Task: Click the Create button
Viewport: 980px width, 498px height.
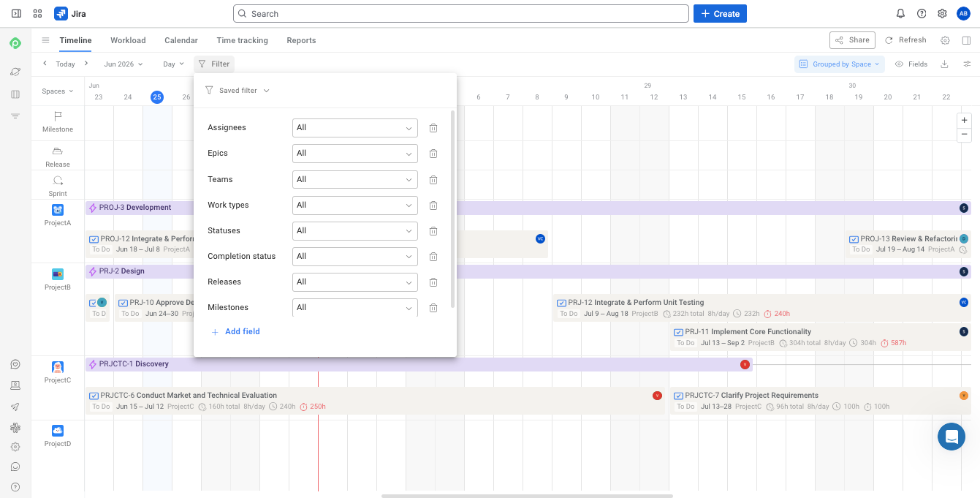Action: click(x=720, y=13)
